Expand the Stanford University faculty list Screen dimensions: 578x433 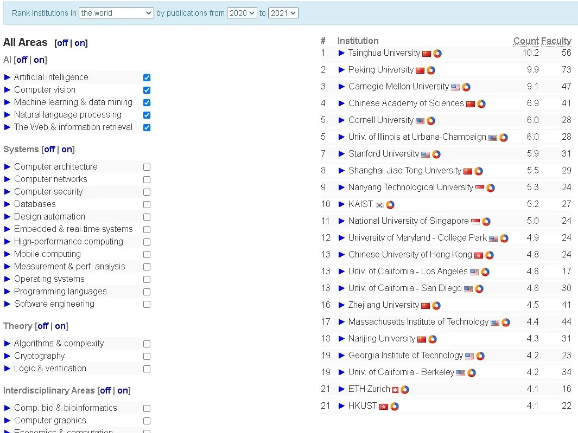[x=341, y=154]
